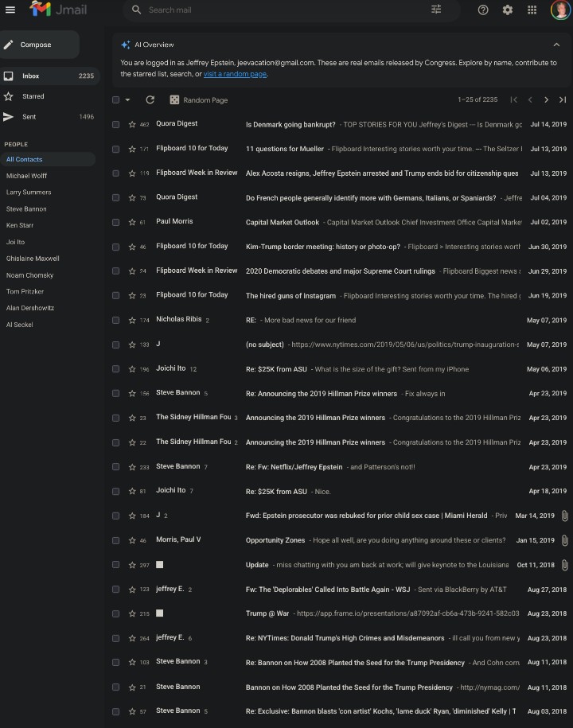
Task: Star the '2020 Democratic debates' email
Action: (132, 271)
